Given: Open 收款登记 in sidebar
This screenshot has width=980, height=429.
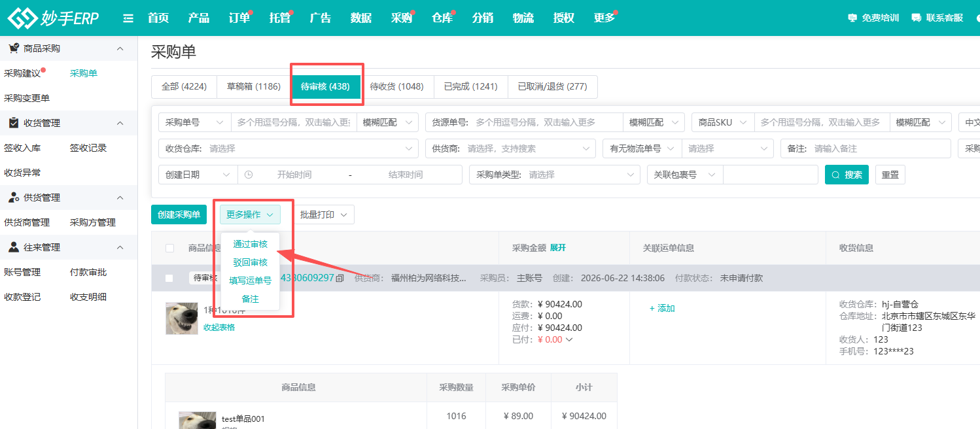Looking at the screenshot, I should coord(22,298).
